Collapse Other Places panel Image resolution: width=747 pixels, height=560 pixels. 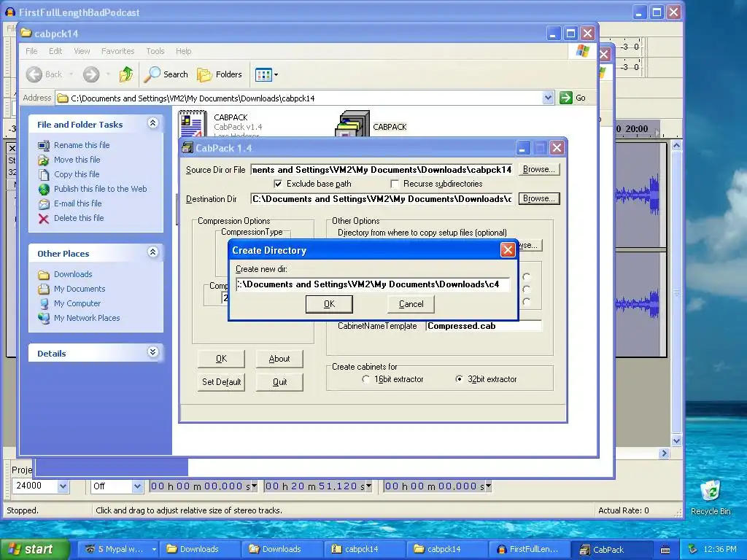coord(152,252)
